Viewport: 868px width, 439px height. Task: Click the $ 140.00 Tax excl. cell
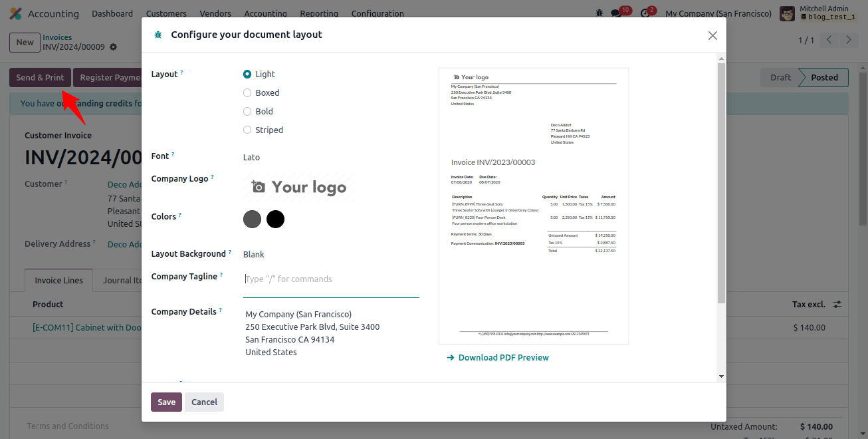point(809,327)
